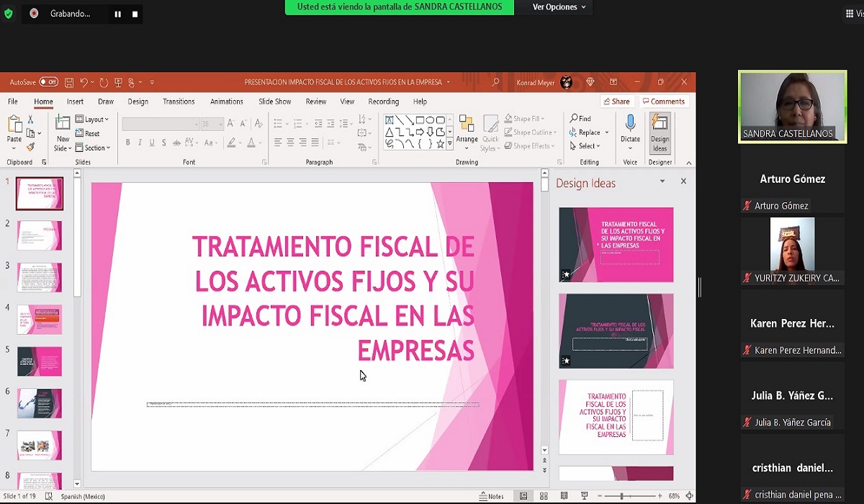This screenshot has width=864, height=504.
Task: Open the font size dropdown showing 36
Action: pyautogui.click(x=212, y=124)
